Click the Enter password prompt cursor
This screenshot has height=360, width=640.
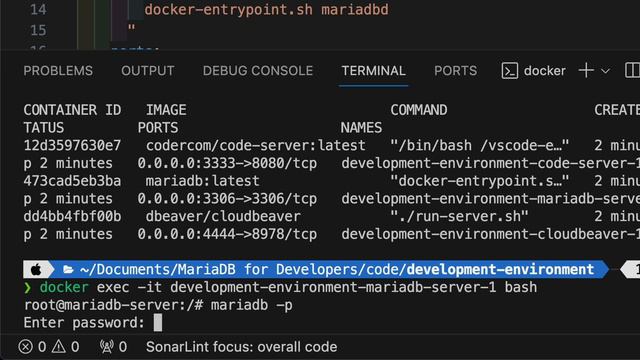[158, 323]
